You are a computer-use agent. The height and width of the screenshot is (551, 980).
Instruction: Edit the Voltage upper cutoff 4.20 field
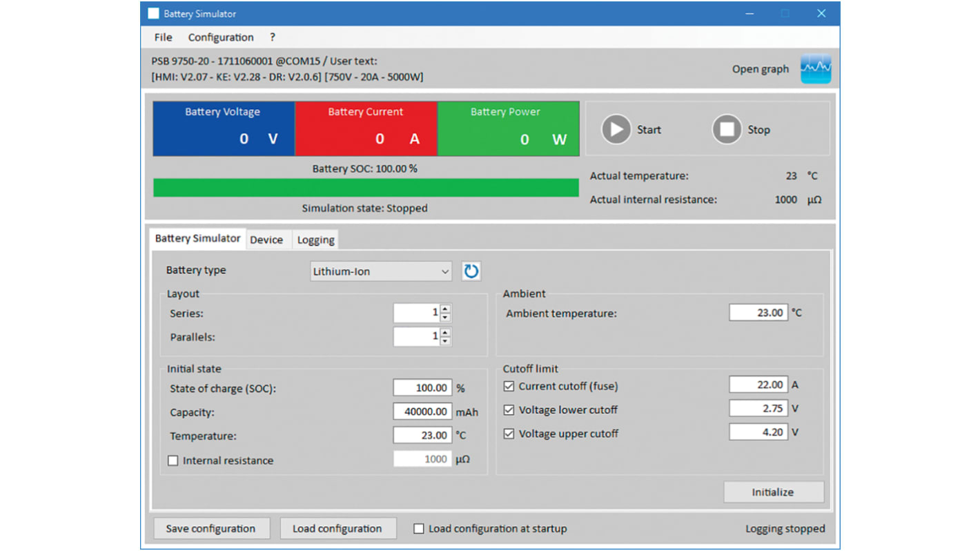coord(758,432)
